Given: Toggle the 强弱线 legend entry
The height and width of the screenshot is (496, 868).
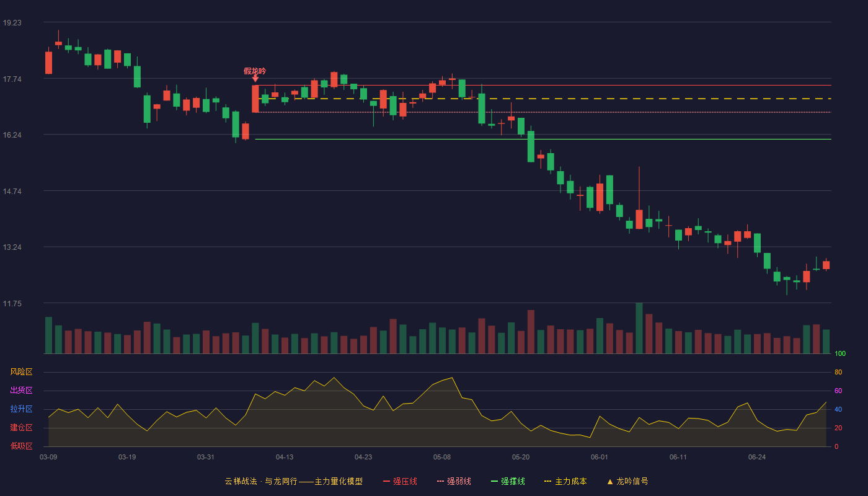Looking at the screenshot, I should pos(454,481).
